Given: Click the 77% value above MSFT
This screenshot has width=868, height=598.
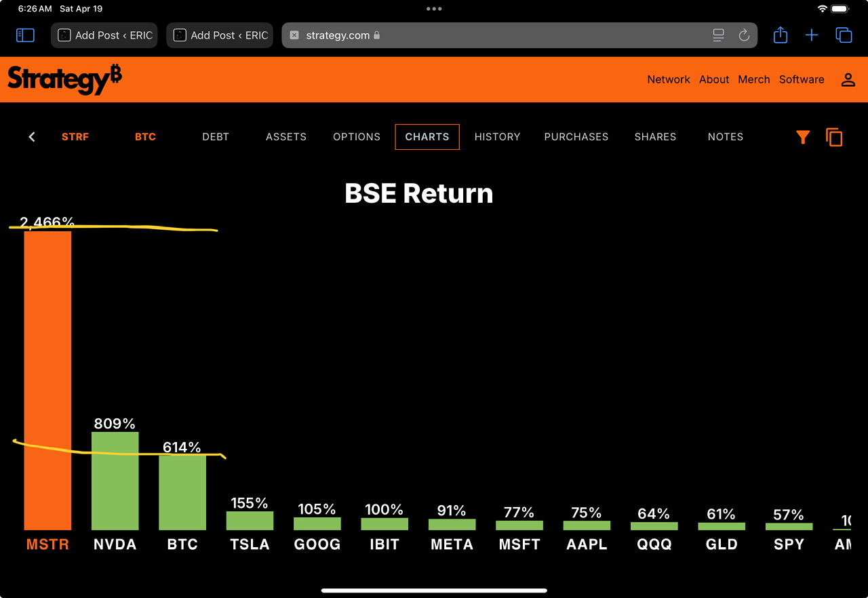Looking at the screenshot, I should click(x=519, y=513).
